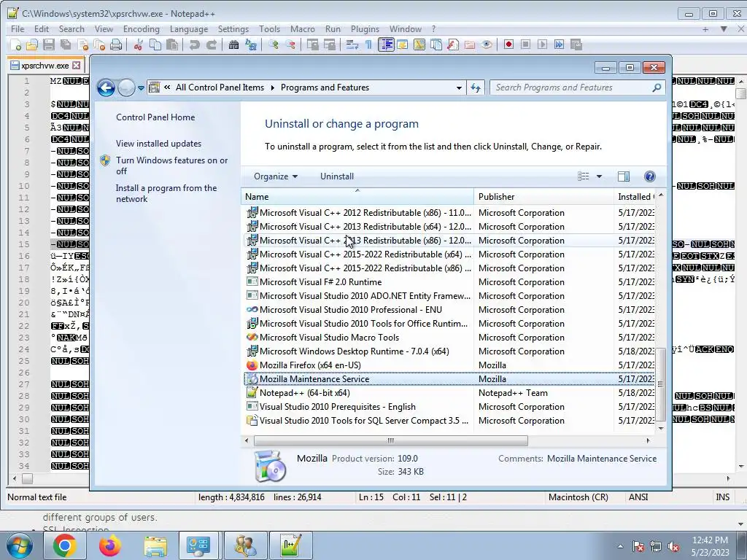Viewport: 747px width, 560px height.
Task: Toggle the Monitoring eye icon in Notepad++
Action: click(487, 44)
